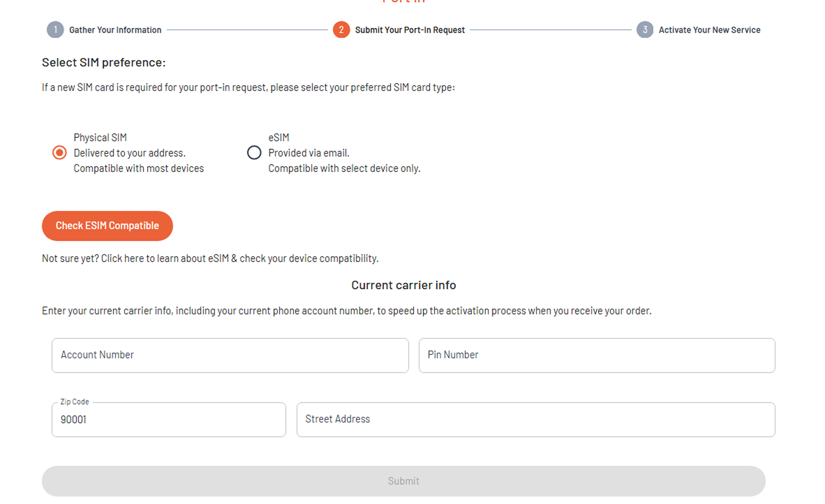
Task: Click the Zip Code field label
Action: [x=74, y=401]
